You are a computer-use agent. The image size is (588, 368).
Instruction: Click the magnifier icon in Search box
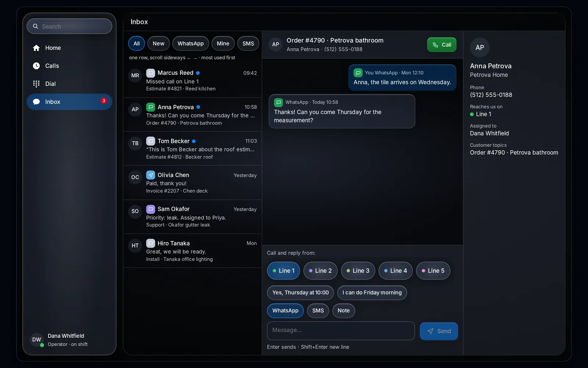[36, 26]
